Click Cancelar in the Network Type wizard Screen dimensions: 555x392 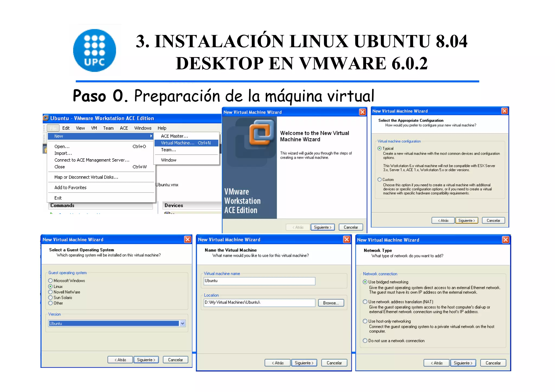pos(493,363)
